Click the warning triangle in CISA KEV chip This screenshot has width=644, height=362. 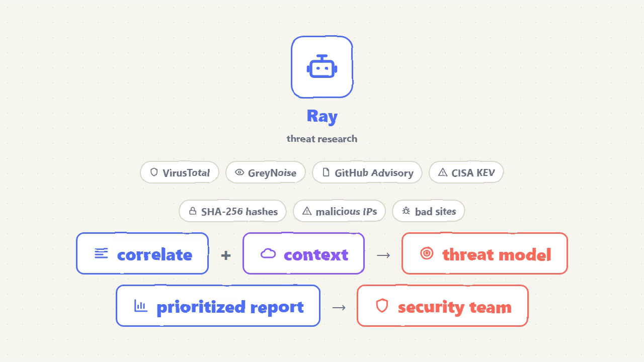[443, 172]
